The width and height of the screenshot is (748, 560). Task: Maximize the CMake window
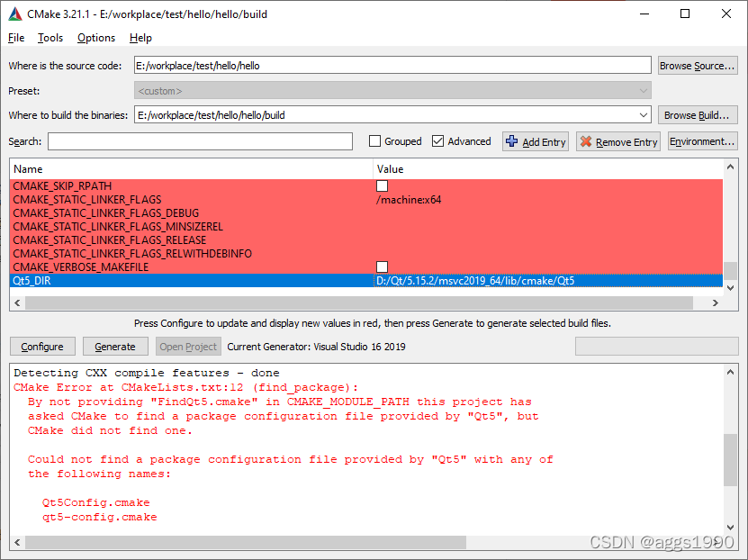(685, 14)
